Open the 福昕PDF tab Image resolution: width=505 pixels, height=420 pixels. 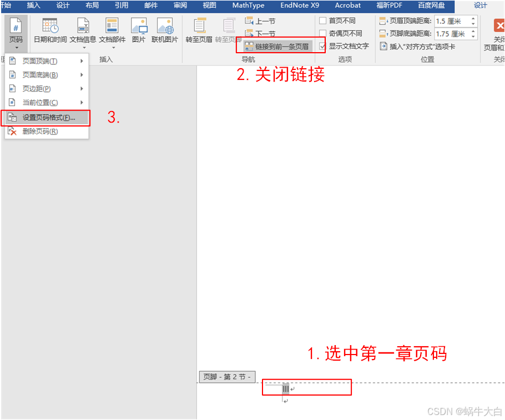[x=389, y=5]
